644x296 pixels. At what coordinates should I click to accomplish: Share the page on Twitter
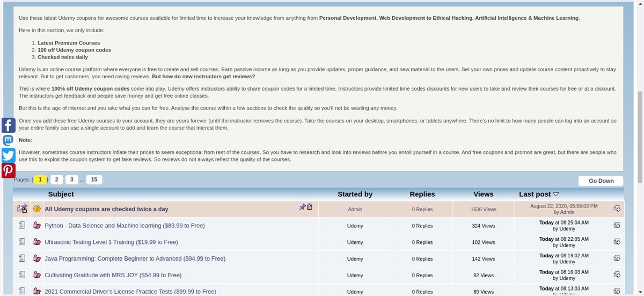coord(8,156)
